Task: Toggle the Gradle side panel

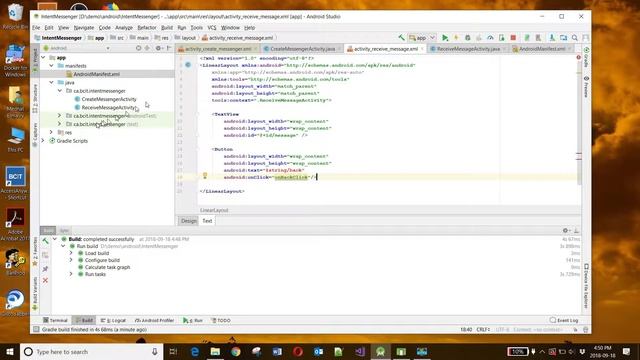Action: tap(586, 58)
